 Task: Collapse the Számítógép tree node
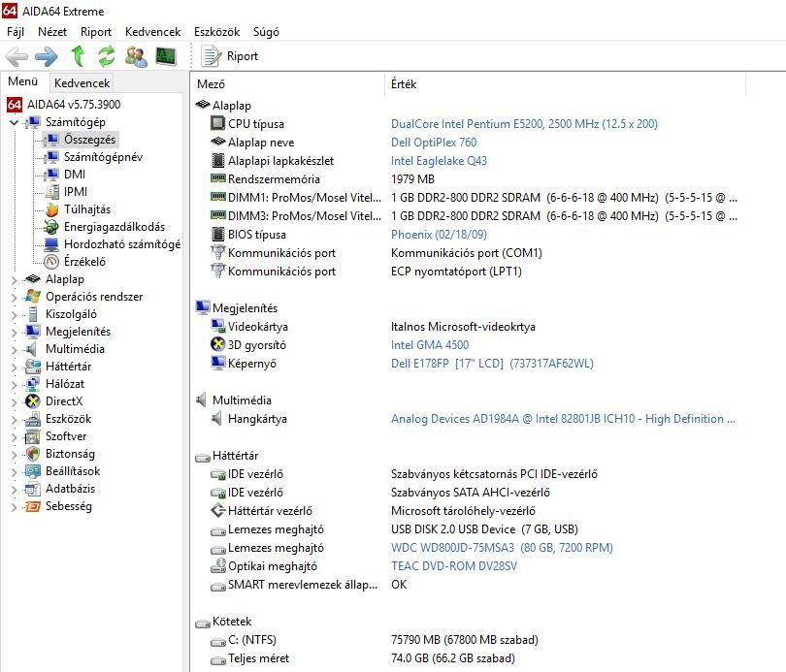tap(14, 122)
